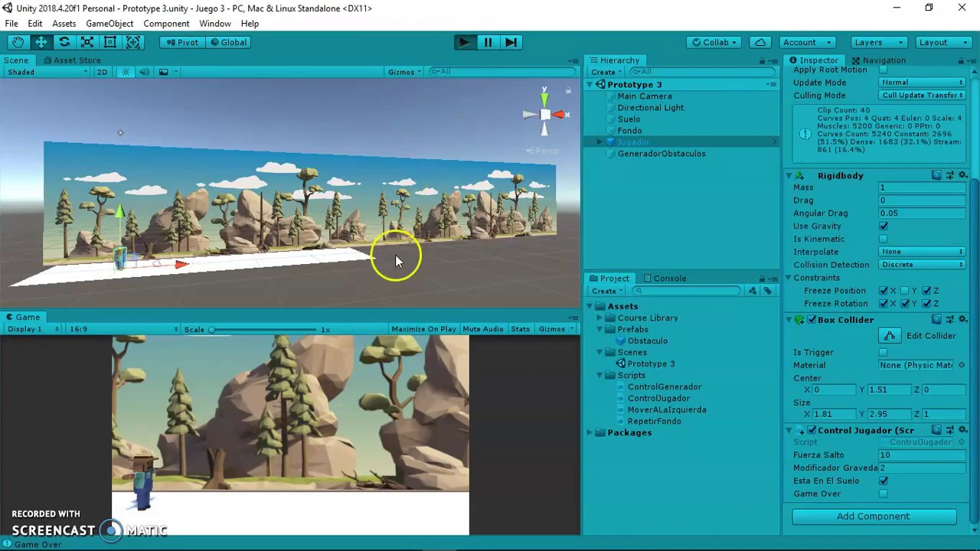This screenshot has height=551, width=980.
Task: Select the Rect transform tool
Action: click(110, 42)
